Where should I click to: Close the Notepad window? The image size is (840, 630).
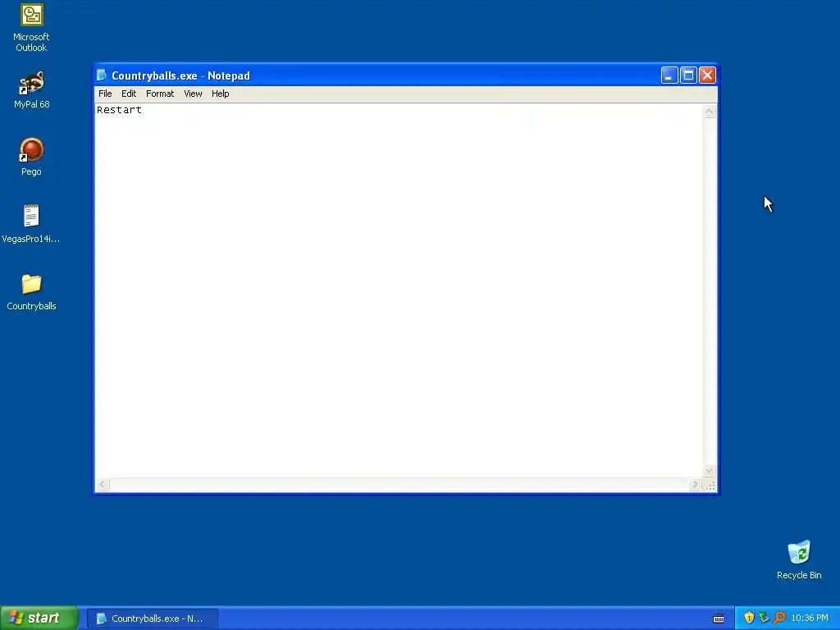tap(707, 75)
